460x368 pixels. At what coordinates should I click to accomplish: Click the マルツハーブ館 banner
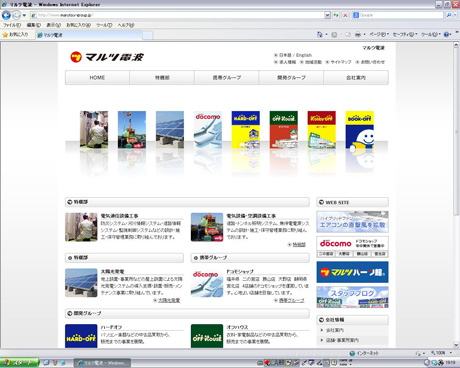click(x=352, y=272)
